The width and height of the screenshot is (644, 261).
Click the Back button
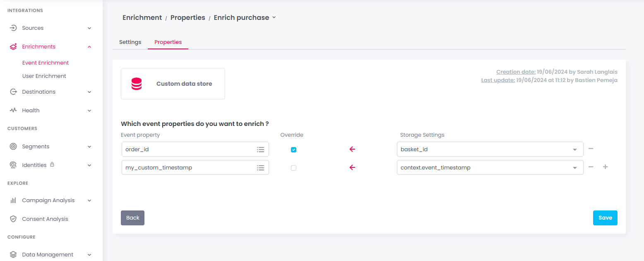(132, 218)
